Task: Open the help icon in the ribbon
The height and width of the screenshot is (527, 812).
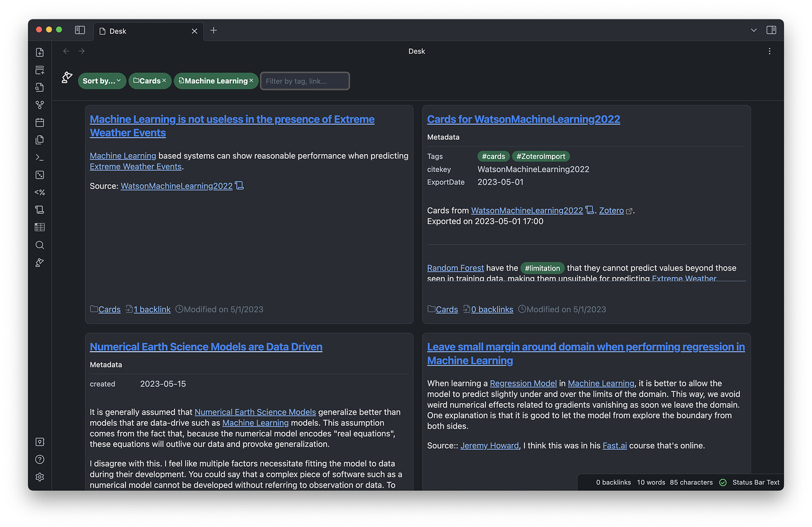Action: pyautogui.click(x=39, y=459)
